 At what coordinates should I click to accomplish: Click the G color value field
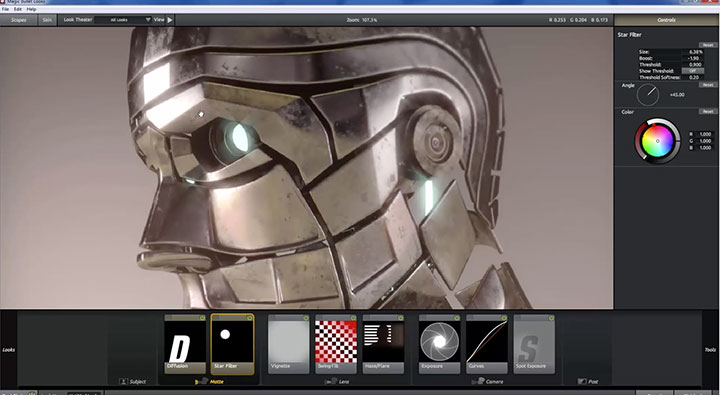(x=705, y=141)
